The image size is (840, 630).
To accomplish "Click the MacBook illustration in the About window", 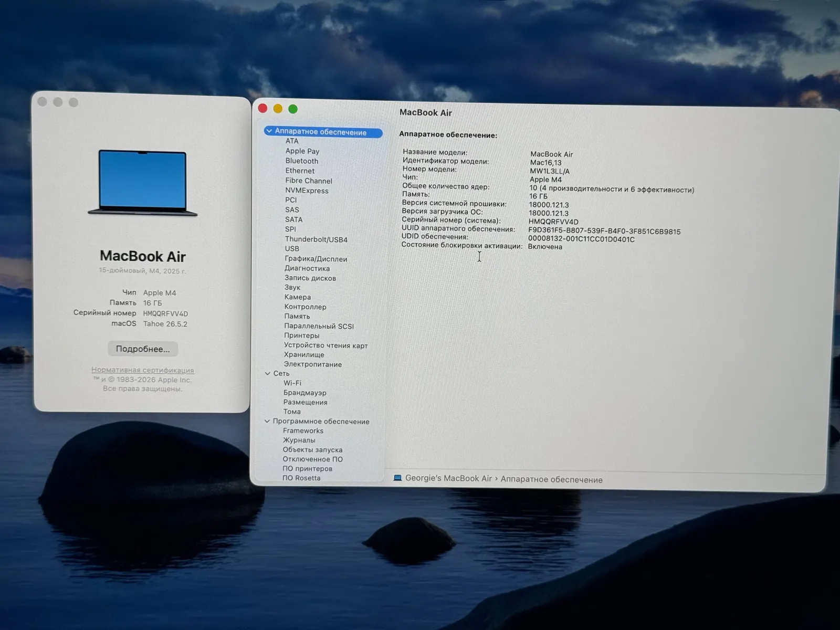I will coord(143,183).
